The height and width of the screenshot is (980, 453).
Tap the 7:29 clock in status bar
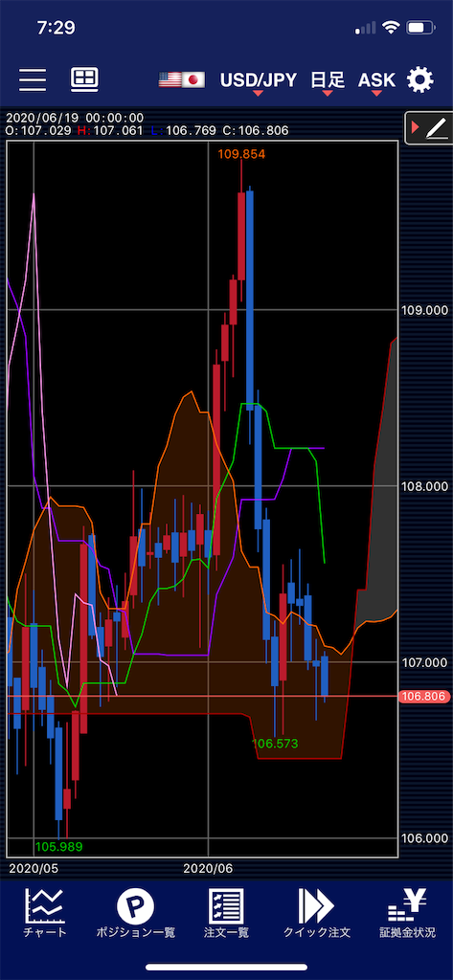(x=56, y=28)
